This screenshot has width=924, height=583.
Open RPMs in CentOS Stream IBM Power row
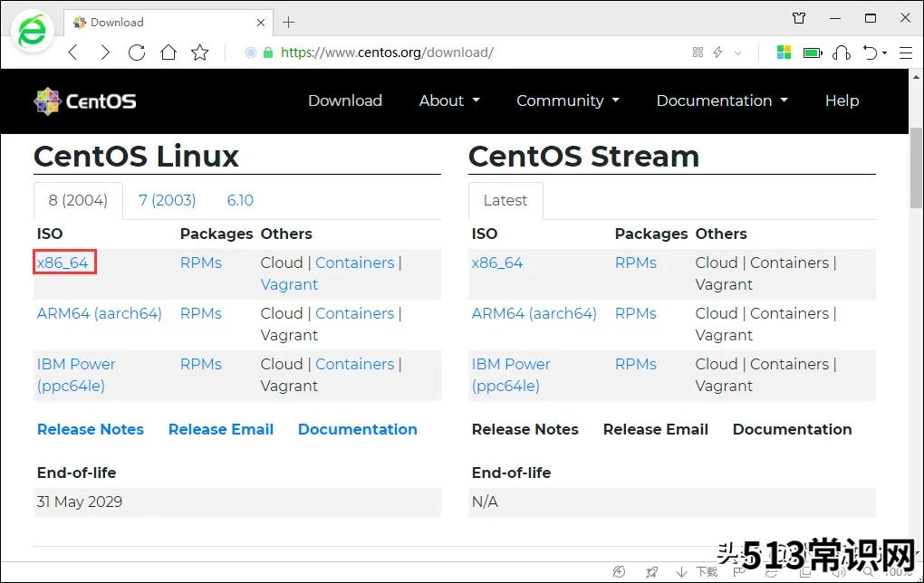click(x=635, y=364)
